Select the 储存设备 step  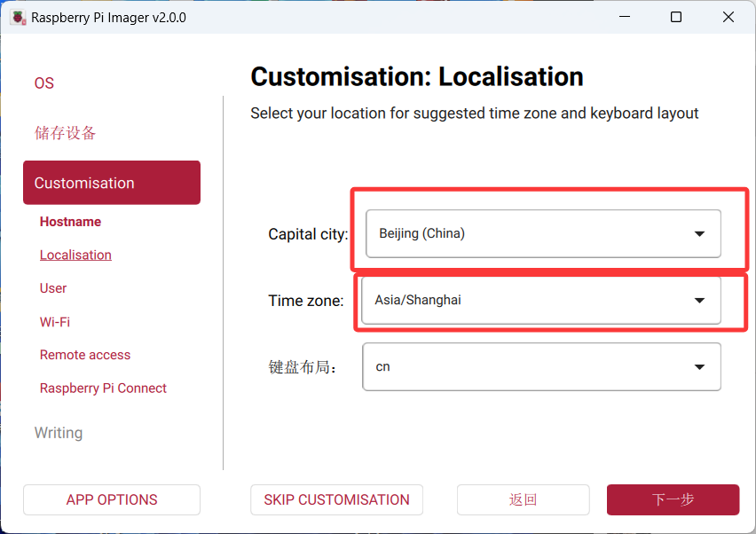point(65,133)
